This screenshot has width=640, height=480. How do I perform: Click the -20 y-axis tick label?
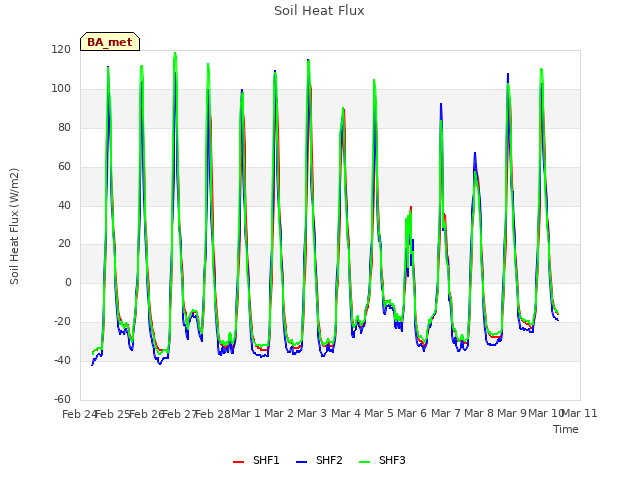click(x=62, y=321)
